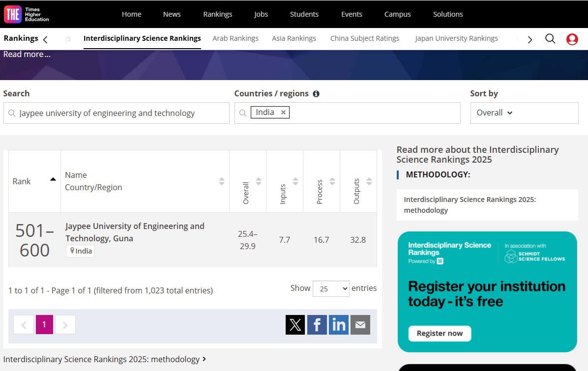Sort table by Rank column arrow
This screenshot has width=588, height=371.
pyautogui.click(x=53, y=179)
